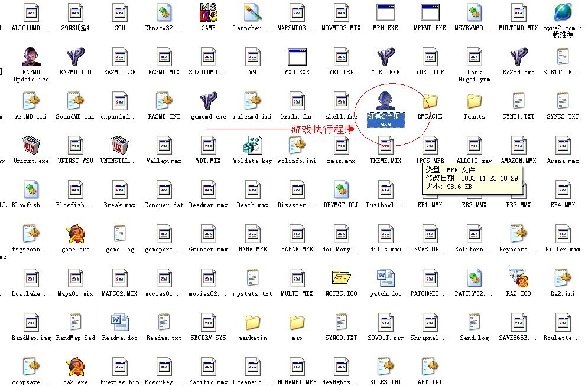The height and width of the screenshot is (386, 588).
Task: Select the Send.log file
Action: (474, 322)
